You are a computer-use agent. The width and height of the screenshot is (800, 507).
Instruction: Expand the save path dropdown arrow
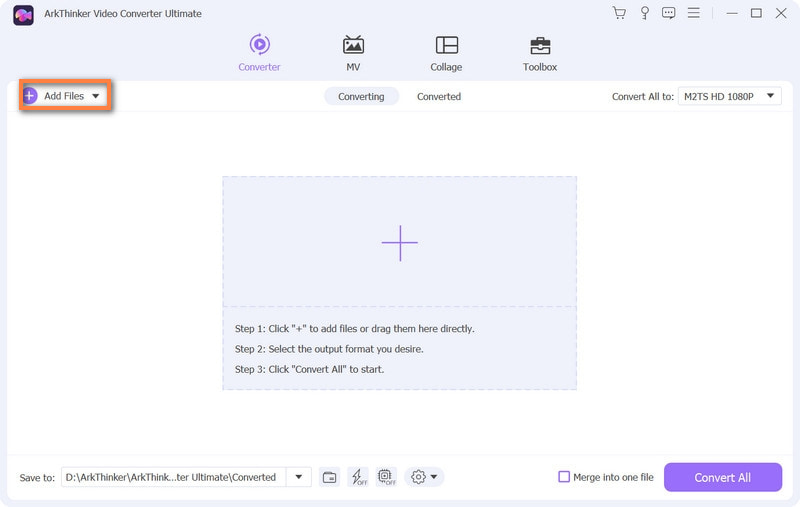pyautogui.click(x=298, y=477)
